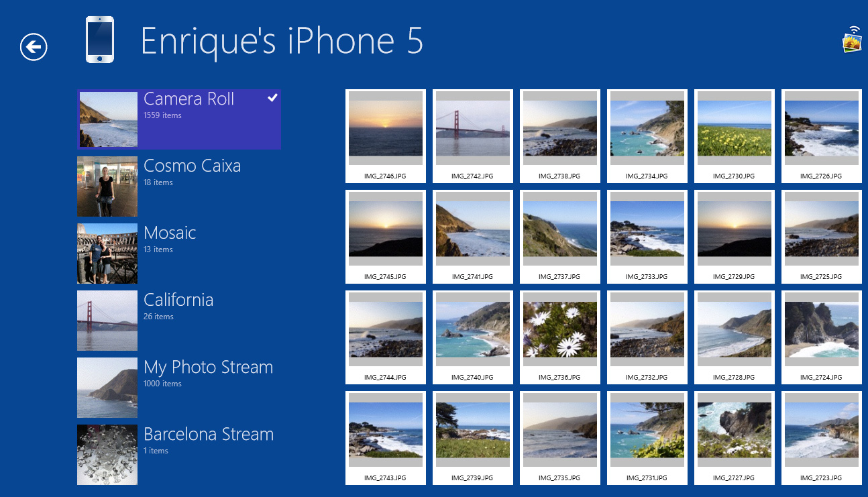This screenshot has width=868, height=497.
Task: Select photo IMG_2737.JPG
Action: pyautogui.click(x=560, y=237)
